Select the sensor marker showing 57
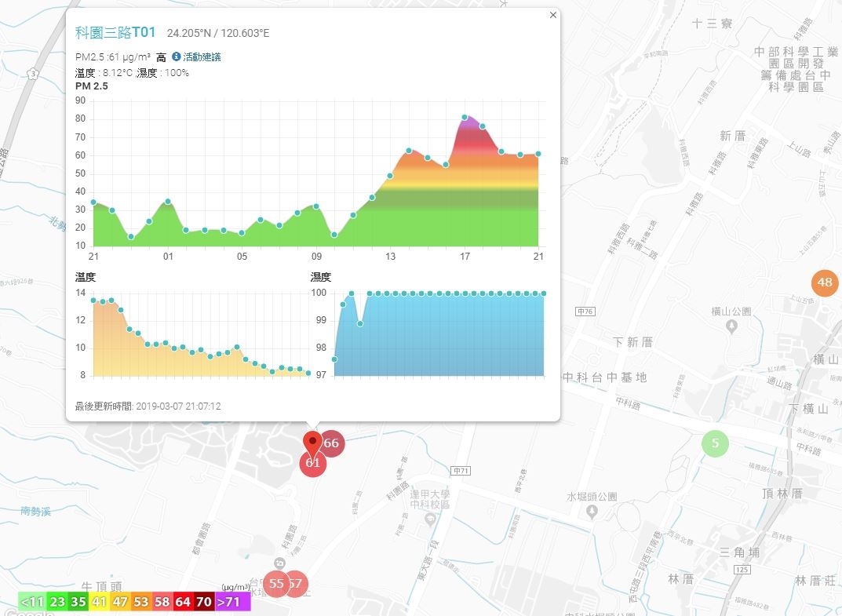 (297, 584)
